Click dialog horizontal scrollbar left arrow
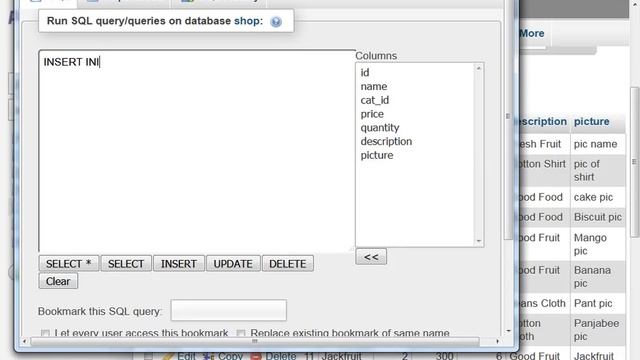This screenshot has height=360, width=640. (x=24, y=341)
